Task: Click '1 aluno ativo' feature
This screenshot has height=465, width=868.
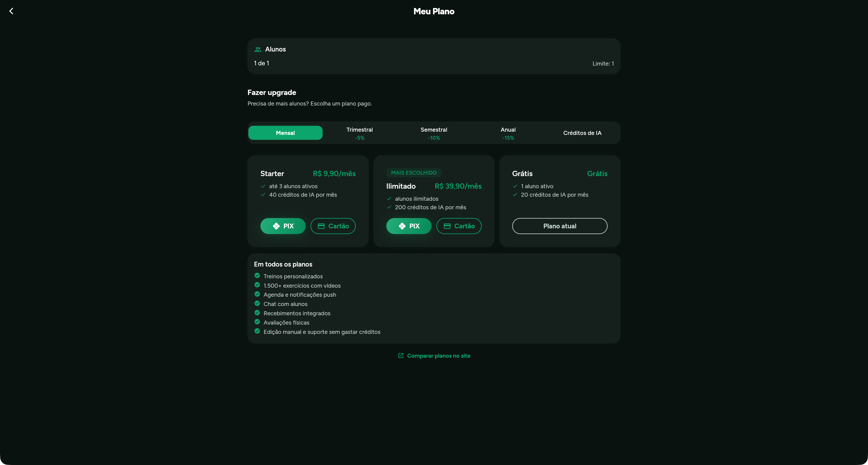Action: (x=537, y=186)
